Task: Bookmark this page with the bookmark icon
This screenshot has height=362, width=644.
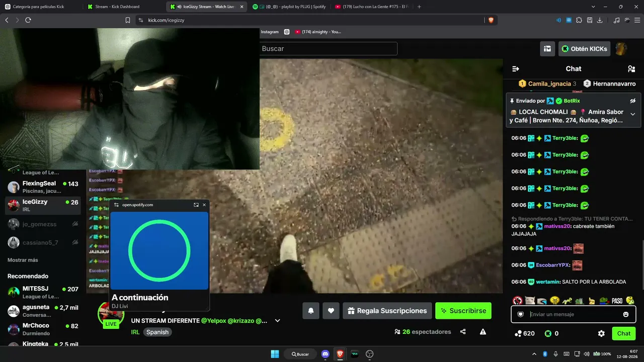Action: [128, 20]
